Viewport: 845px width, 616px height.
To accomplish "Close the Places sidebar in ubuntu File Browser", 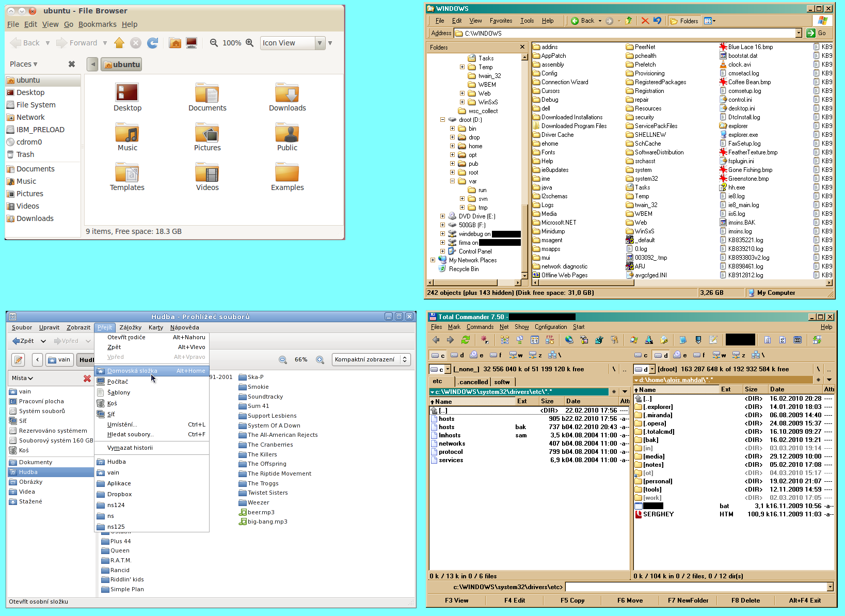I will (72, 64).
